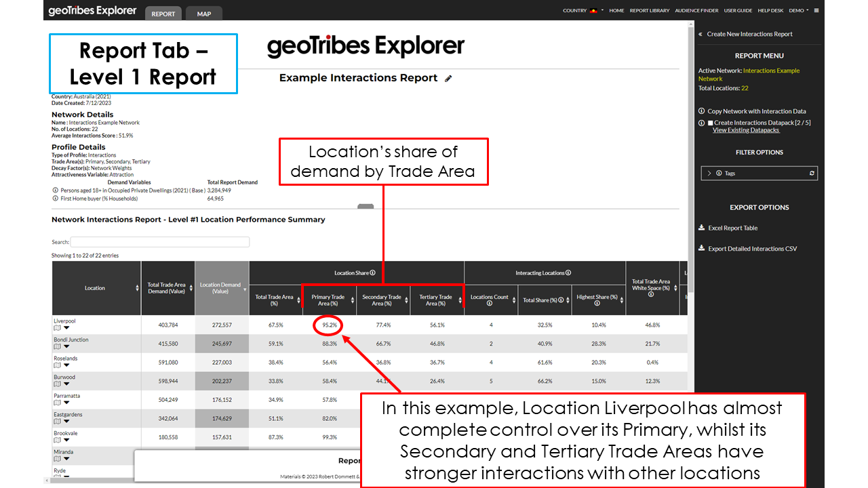Open map icon under Liverpool row

click(57, 327)
